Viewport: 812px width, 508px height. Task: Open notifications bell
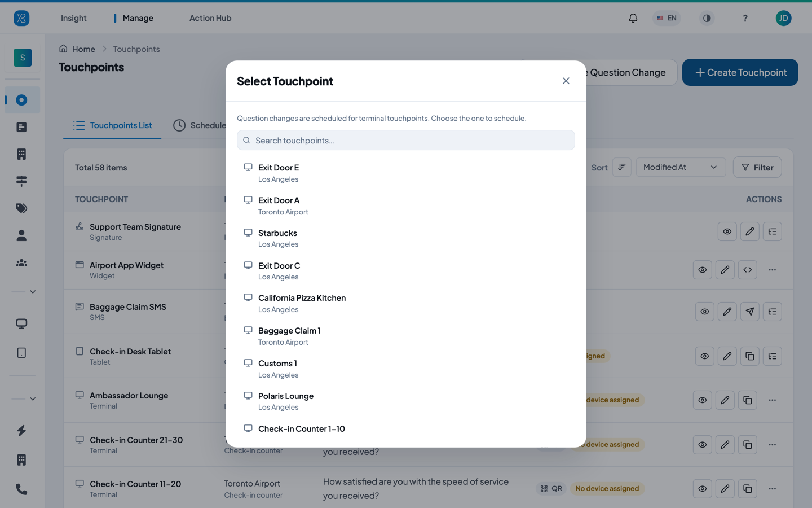coord(633,18)
